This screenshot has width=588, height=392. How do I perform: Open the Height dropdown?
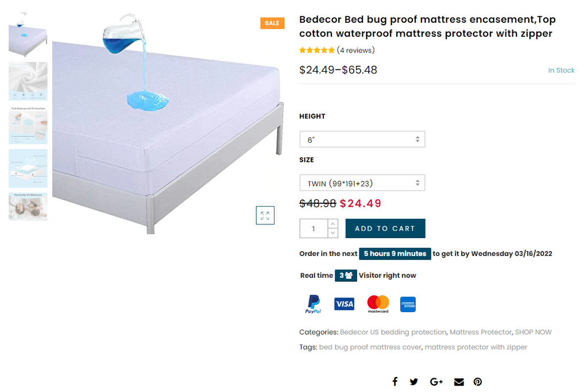(x=362, y=139)
